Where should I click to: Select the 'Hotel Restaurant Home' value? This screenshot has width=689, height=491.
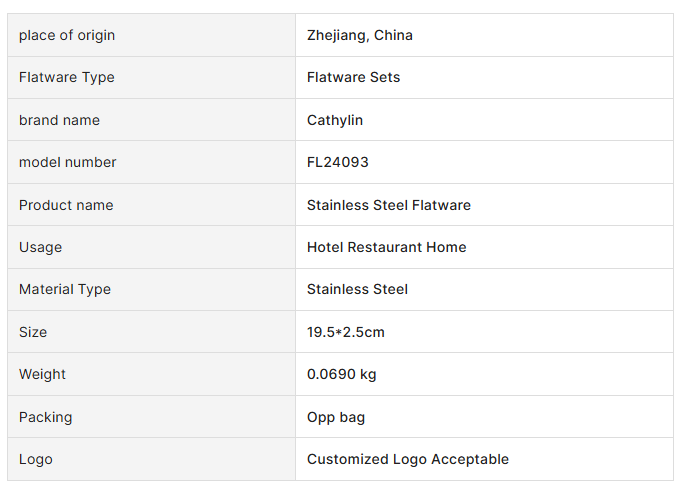[387, 247]
